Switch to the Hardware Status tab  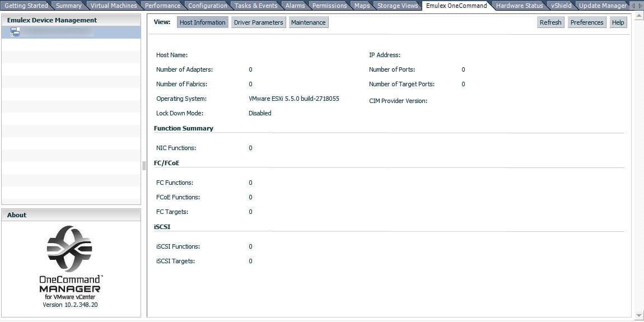click(519, 6)
